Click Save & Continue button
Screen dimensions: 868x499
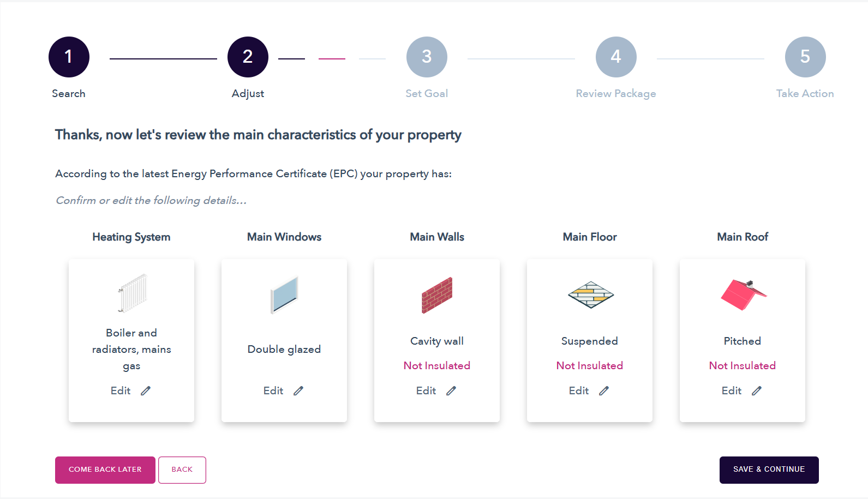769,470
